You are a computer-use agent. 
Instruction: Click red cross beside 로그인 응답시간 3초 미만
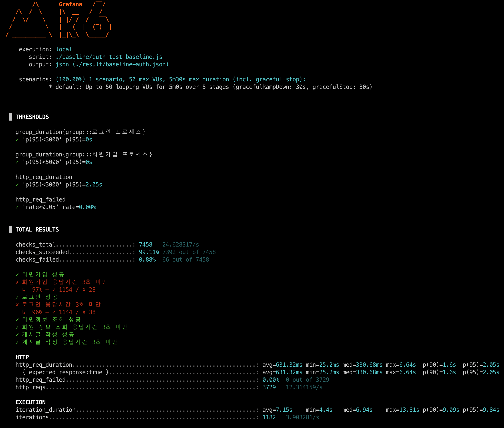(x=17, y=305)
